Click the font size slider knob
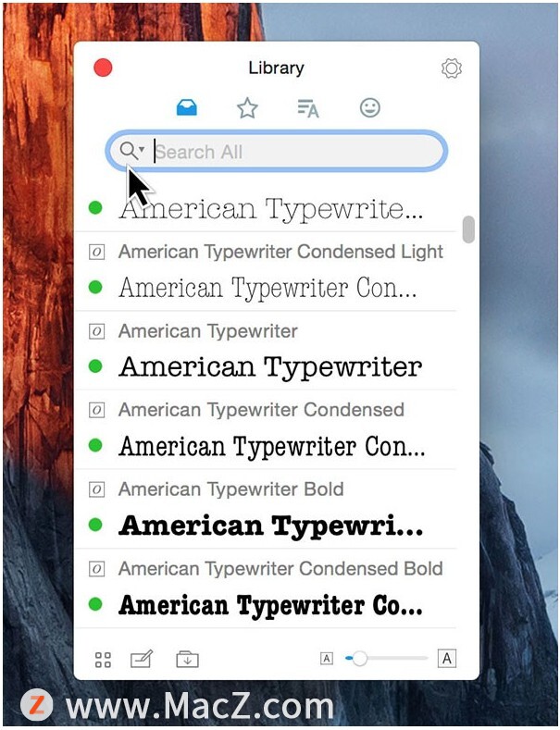The height and width of the screenshot is (730, 560). 359,658
